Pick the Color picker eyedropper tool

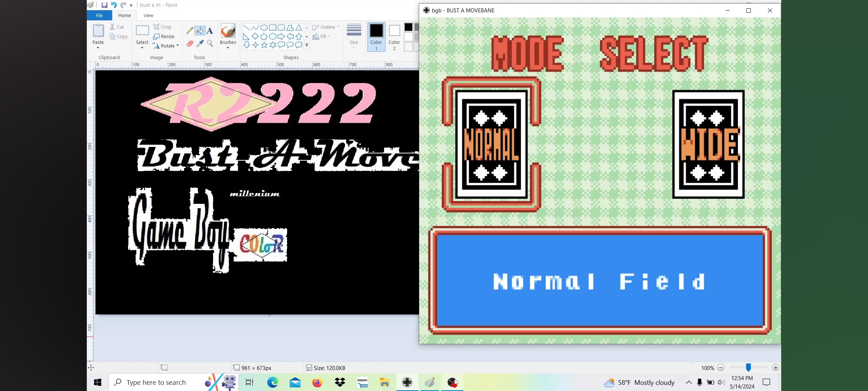pos(200,44)
